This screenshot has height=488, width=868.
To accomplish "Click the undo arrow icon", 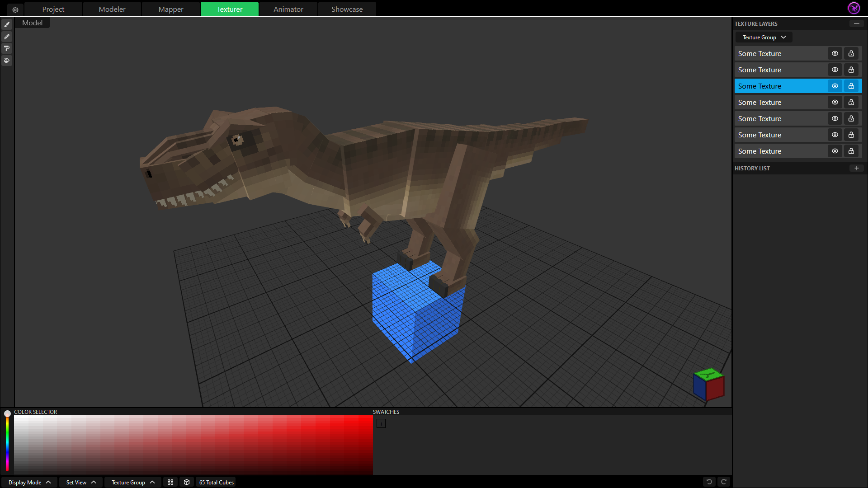I will [709, 482].
